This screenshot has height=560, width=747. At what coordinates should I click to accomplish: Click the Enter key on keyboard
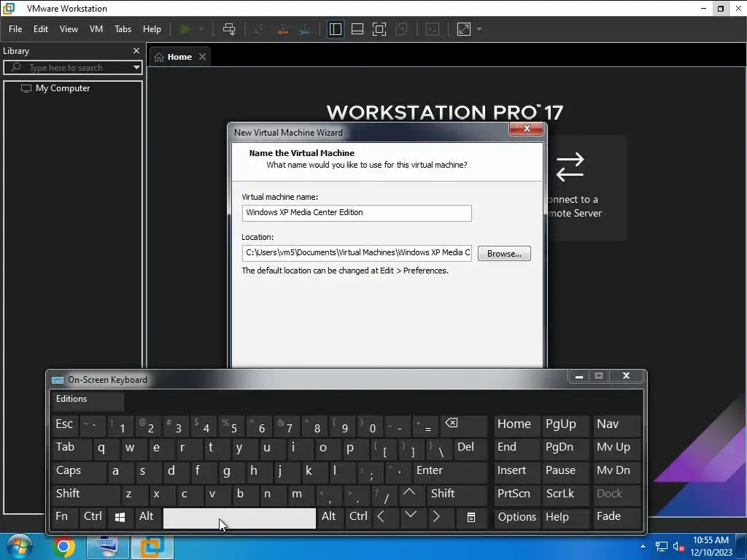click(450, 472)
